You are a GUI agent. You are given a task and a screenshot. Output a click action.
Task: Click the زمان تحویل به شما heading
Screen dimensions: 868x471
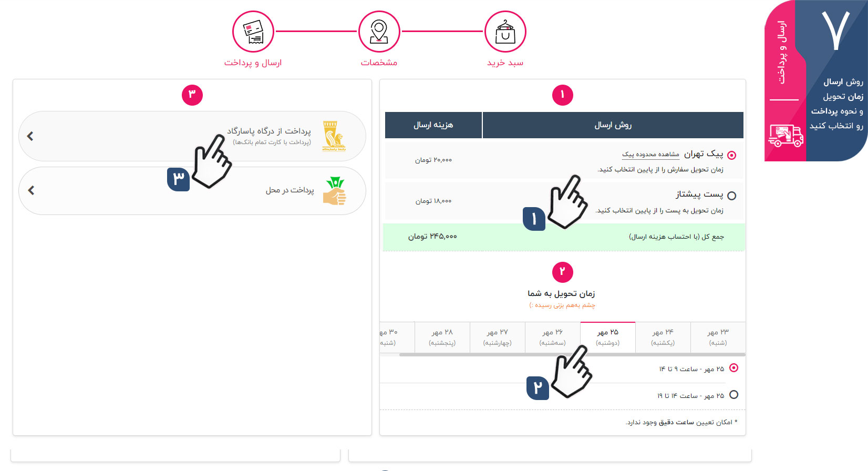562,293
